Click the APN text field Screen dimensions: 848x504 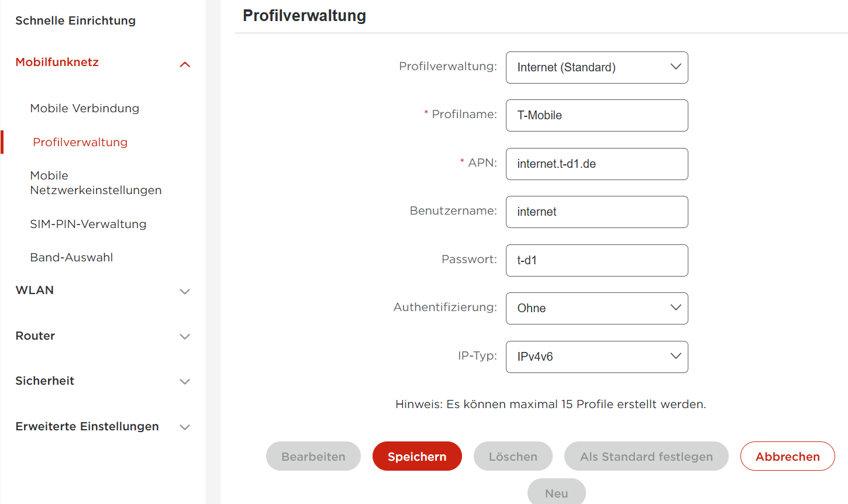tap(597, 164)
